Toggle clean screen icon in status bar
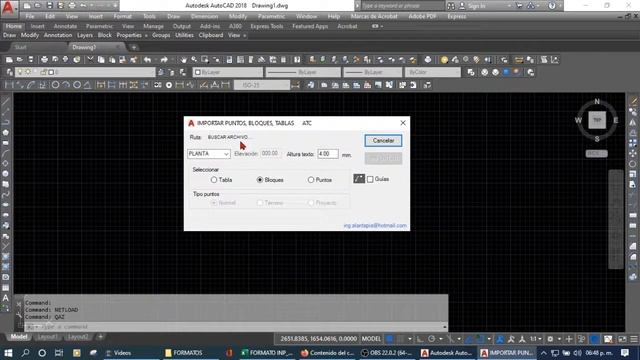Image resolution: width=640 pixels, height=360 pixels. click(x=622, y=339)
